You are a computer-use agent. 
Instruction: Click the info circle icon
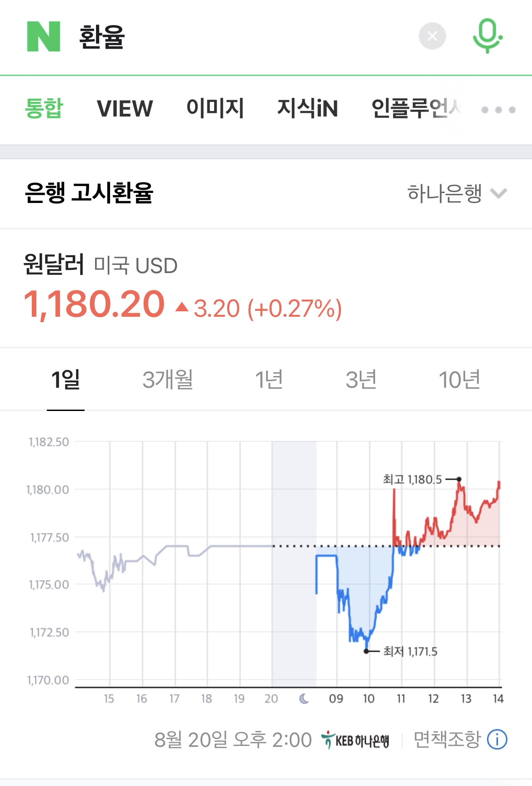[497, 740]
